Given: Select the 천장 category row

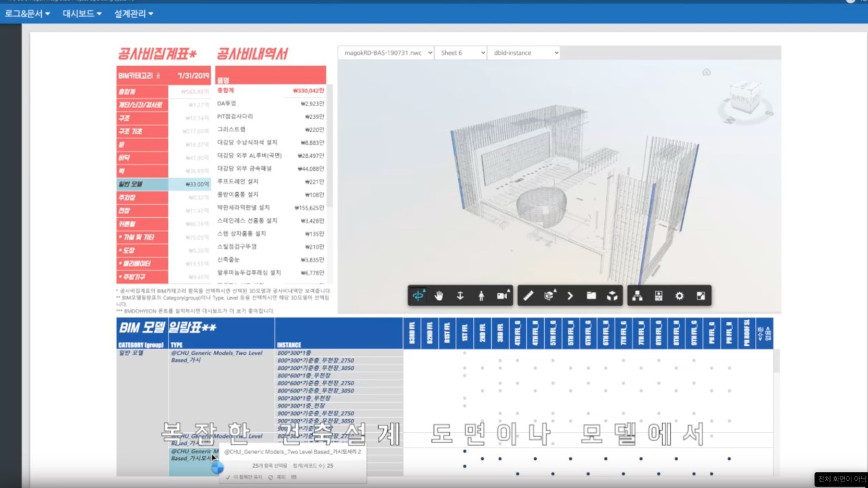Looking at the screenshot, I should [163, 211].
